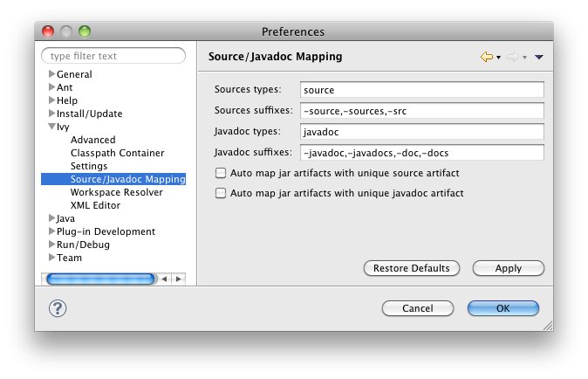This screenshot has height=379, width=588.
Task: Enable auto map with unique source artifact
Action: point(221,173)
